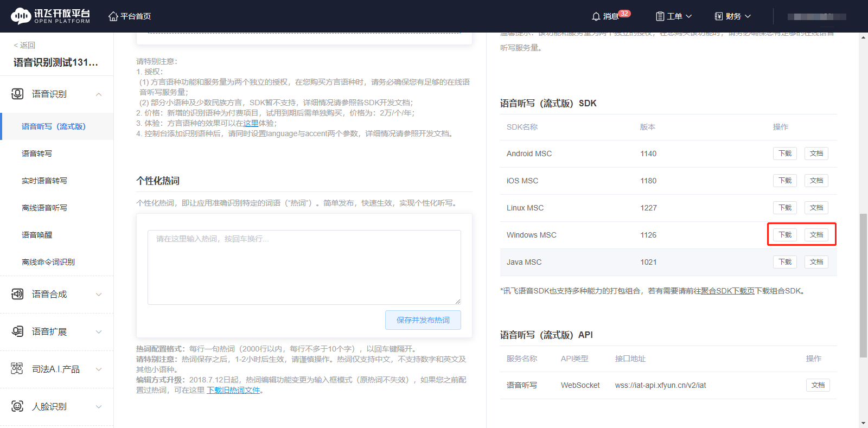Expand the 语音扩展 sidebar section
The width and height of the screenshot is (868, 428).
pyautogui.click(x=99, y=332)
